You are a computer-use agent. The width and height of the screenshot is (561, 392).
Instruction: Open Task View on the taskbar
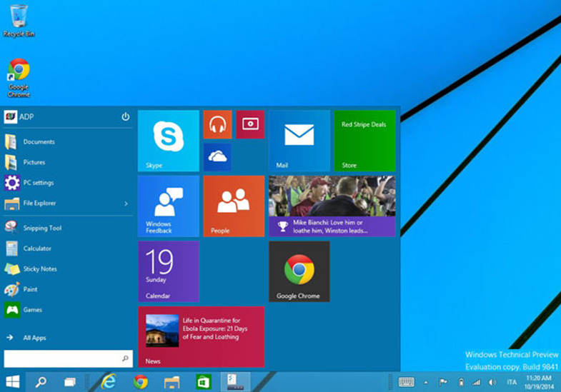tap(70, 382)
